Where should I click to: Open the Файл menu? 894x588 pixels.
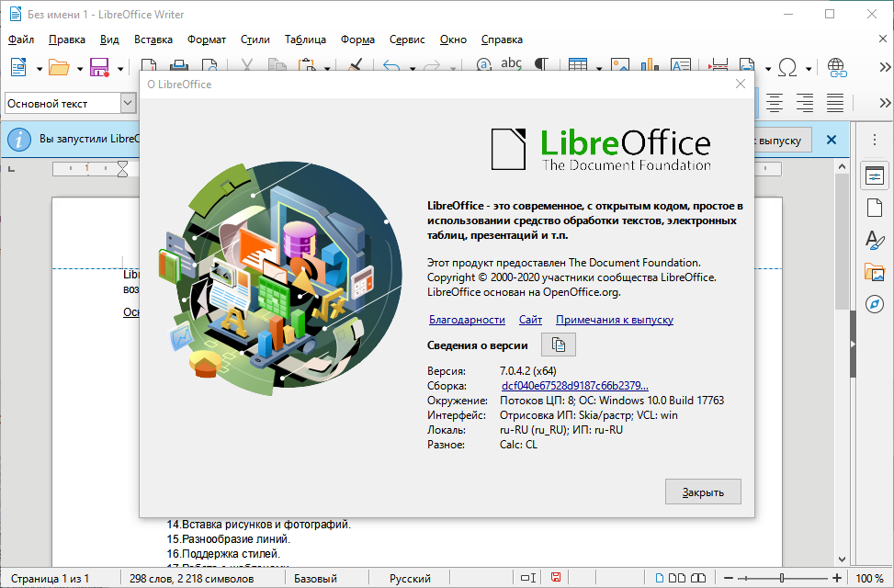pos(21,40)
